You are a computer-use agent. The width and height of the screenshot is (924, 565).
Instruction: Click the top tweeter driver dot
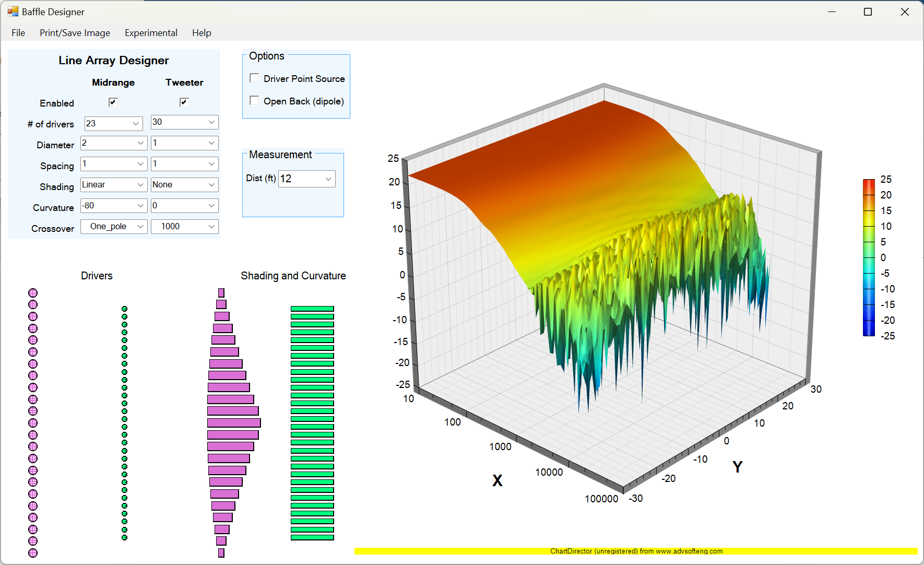click(x=124, y=309)
